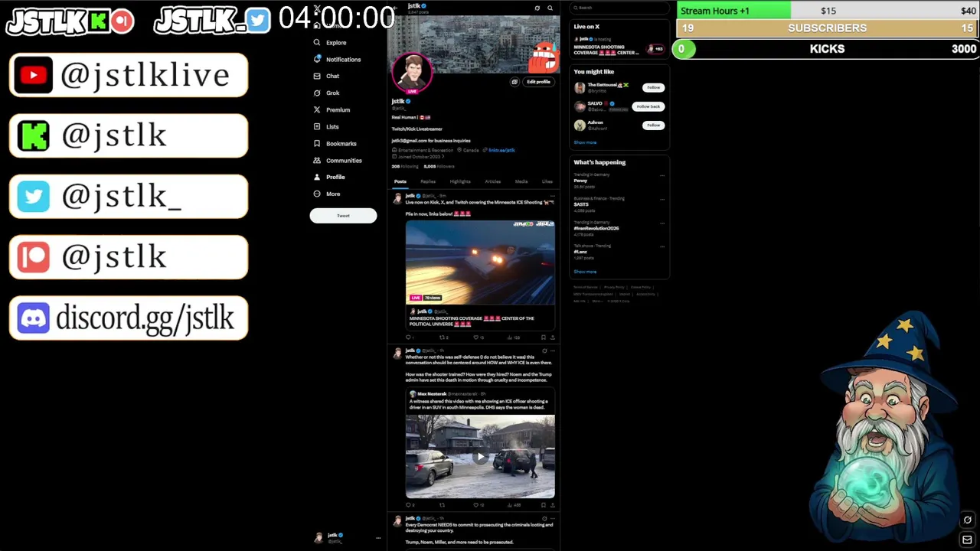Image resolution: width=980 pixels, height=551 pixels.
Task: Click the X search input field
Action: click(621, 8)
